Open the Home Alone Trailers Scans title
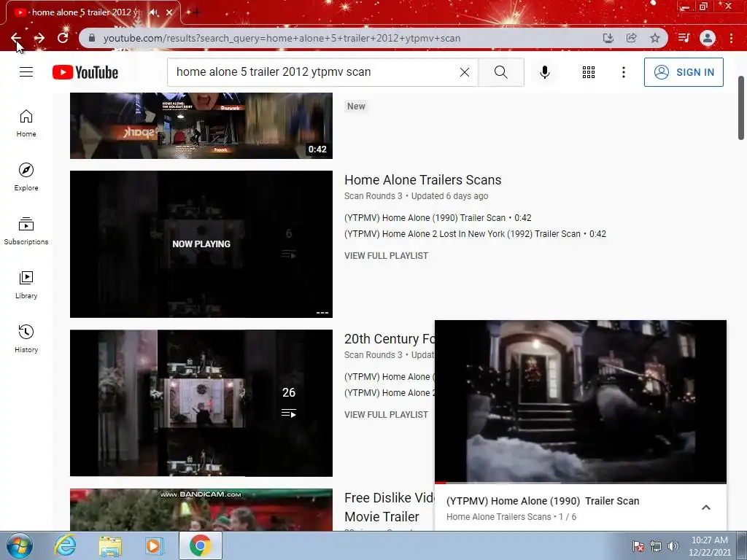The width and height of the screenshot is (747, 560). click(422, 180)
